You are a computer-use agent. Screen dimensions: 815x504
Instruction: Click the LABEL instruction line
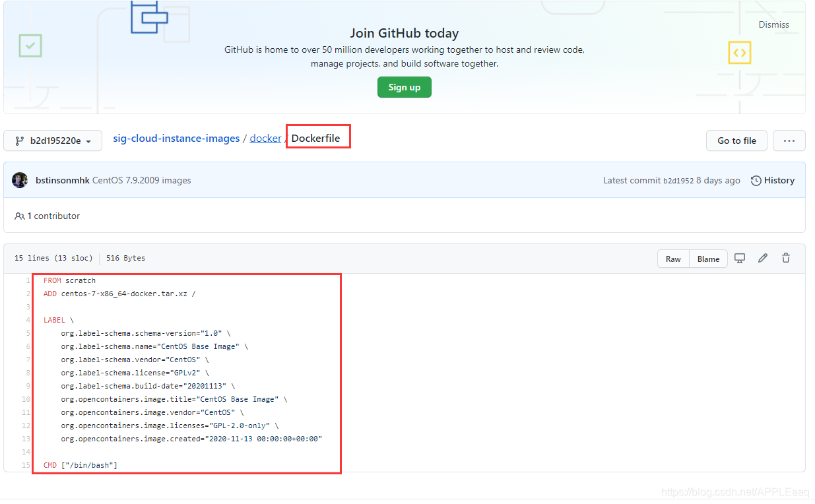(59, 320)
